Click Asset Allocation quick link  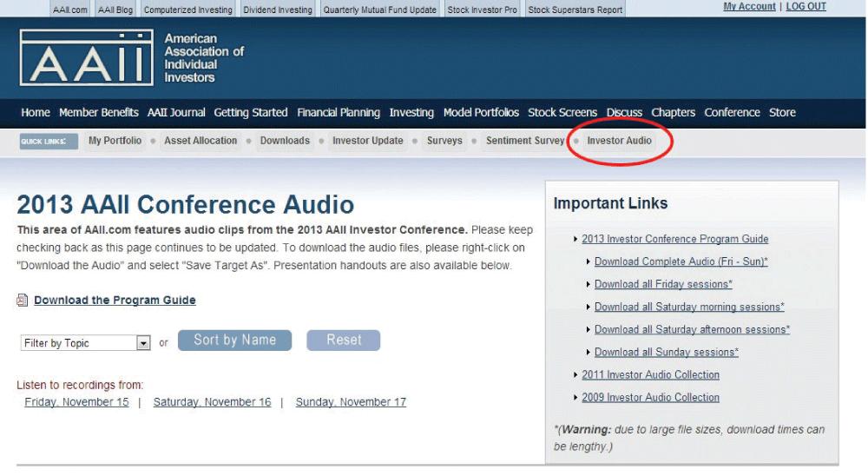click(x=201, y=141)
